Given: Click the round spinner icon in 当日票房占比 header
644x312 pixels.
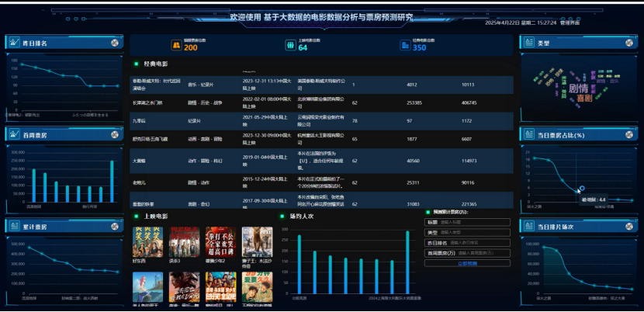Looking at the screenshot, I should coord(629,134).
